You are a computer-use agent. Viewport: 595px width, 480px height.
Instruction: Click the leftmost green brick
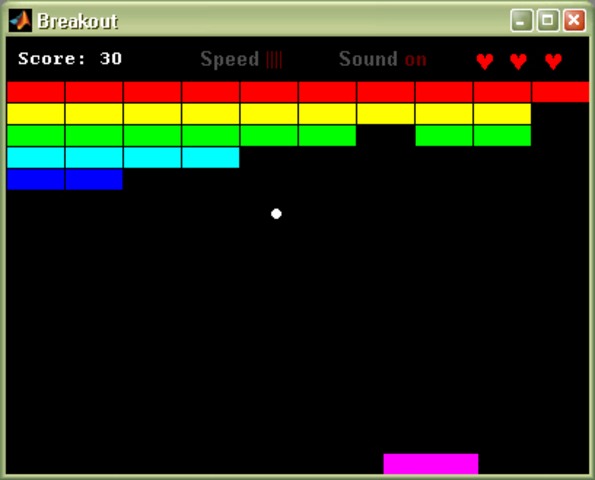point(36,136)
